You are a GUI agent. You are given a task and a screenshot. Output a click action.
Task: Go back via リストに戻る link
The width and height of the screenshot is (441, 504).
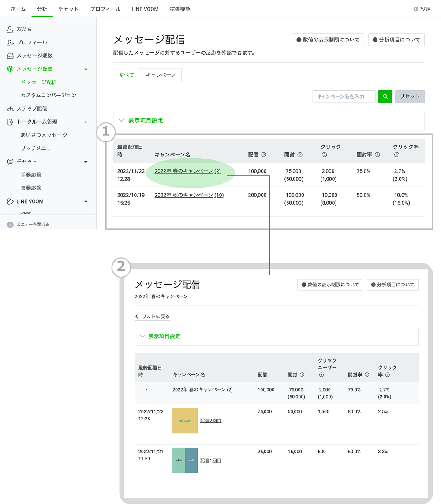(x=153, y=316)
